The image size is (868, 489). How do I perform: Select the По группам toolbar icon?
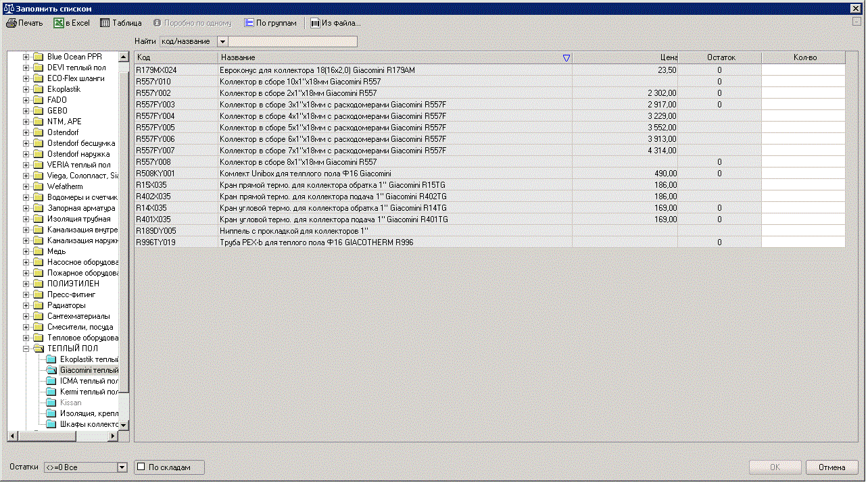[249, 23]
